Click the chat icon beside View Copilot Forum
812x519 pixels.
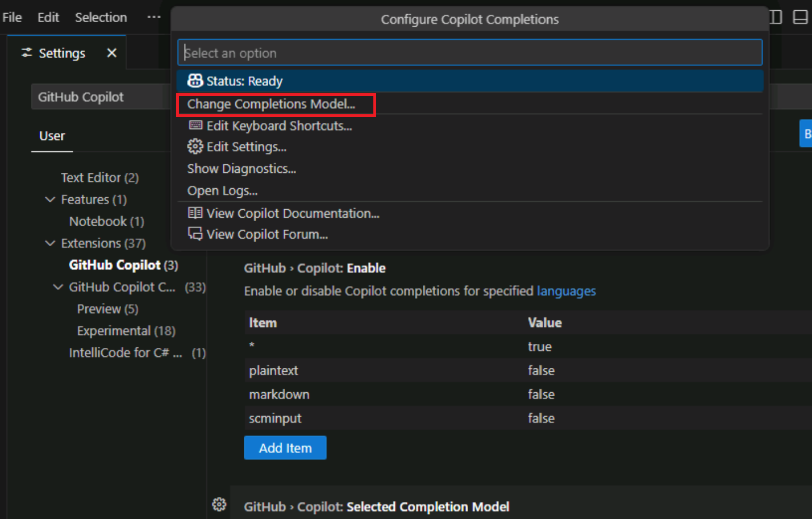[195, 234]
